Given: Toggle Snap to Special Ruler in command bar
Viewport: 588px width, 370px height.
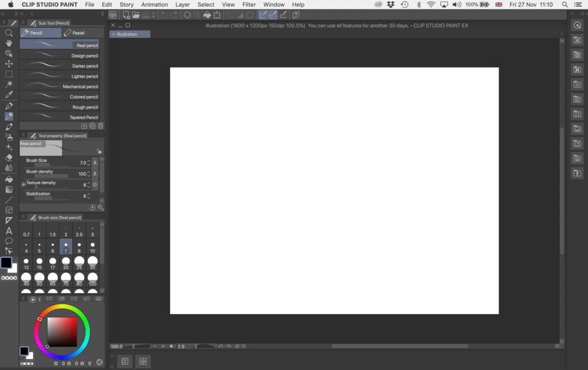Looking at the screenshot, I should [273, 15].
